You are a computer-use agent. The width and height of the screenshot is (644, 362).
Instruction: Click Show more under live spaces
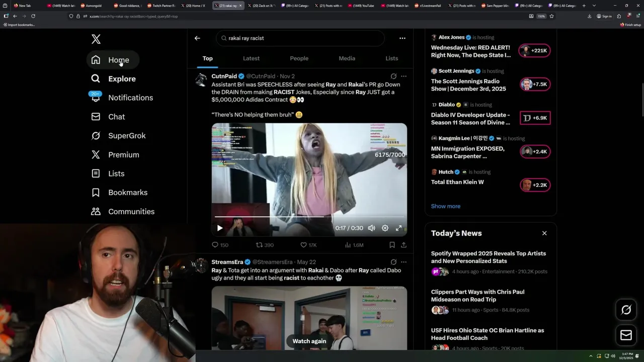coord(446,206)
